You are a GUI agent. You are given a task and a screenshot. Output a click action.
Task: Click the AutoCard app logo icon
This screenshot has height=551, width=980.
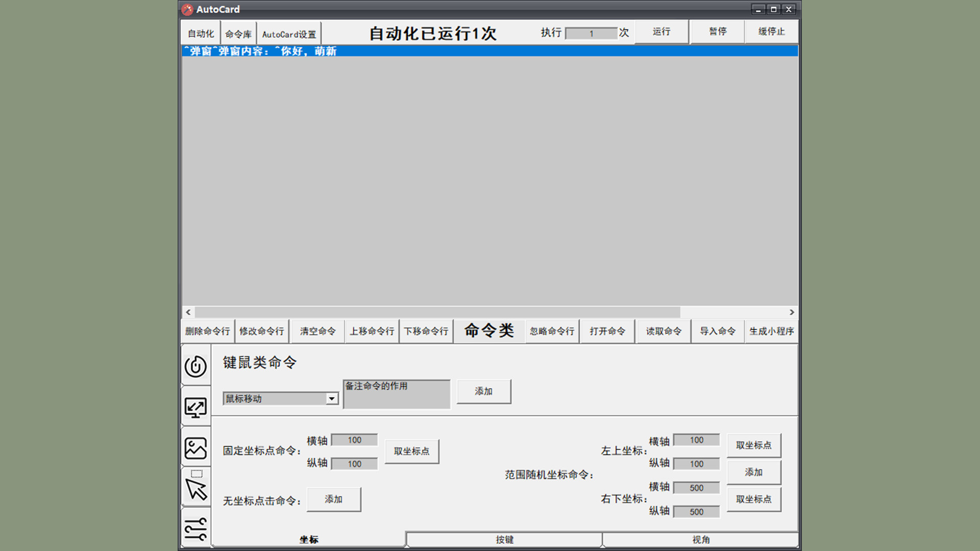point(187,9)
